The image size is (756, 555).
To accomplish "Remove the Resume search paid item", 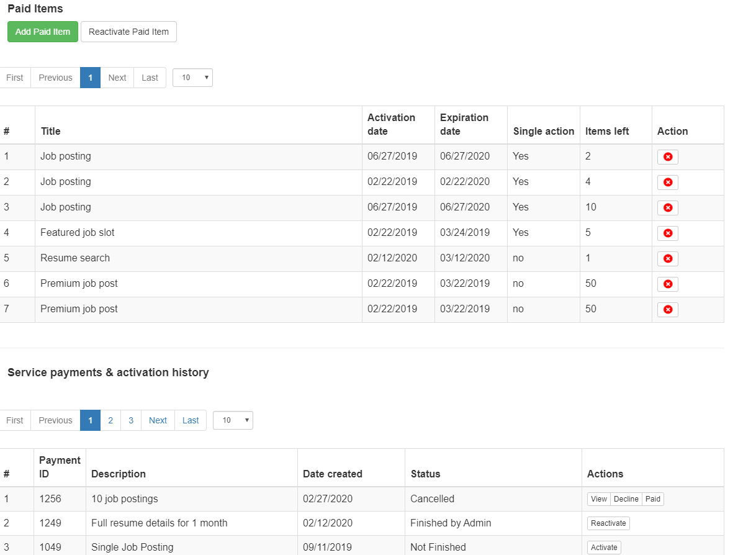I will tap(668, 259).
